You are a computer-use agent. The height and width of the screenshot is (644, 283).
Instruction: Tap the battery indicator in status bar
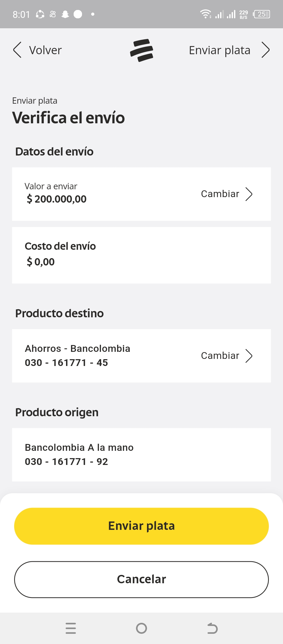[x=262, y=14]
